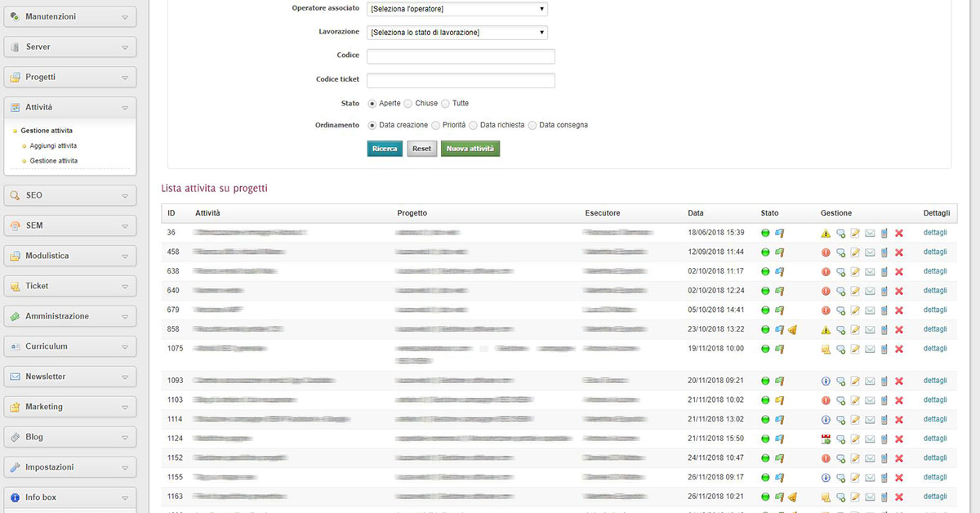Click the envelope mail icon in row 638

870,271
